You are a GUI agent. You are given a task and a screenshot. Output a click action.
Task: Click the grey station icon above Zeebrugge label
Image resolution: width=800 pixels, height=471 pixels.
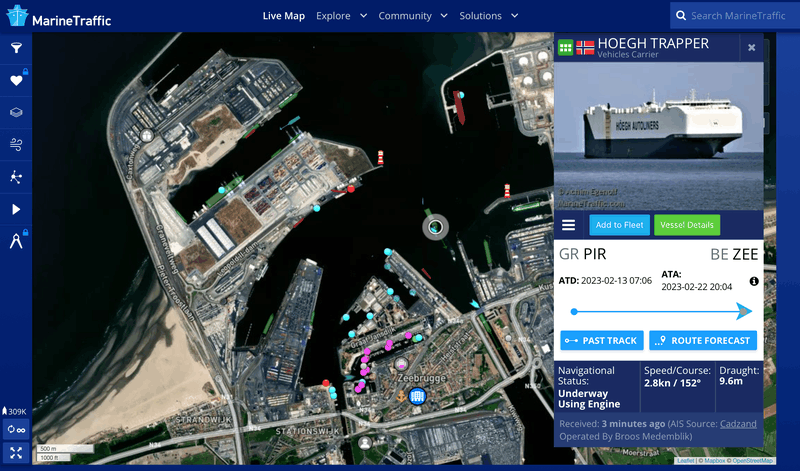[x=401, y=364]
